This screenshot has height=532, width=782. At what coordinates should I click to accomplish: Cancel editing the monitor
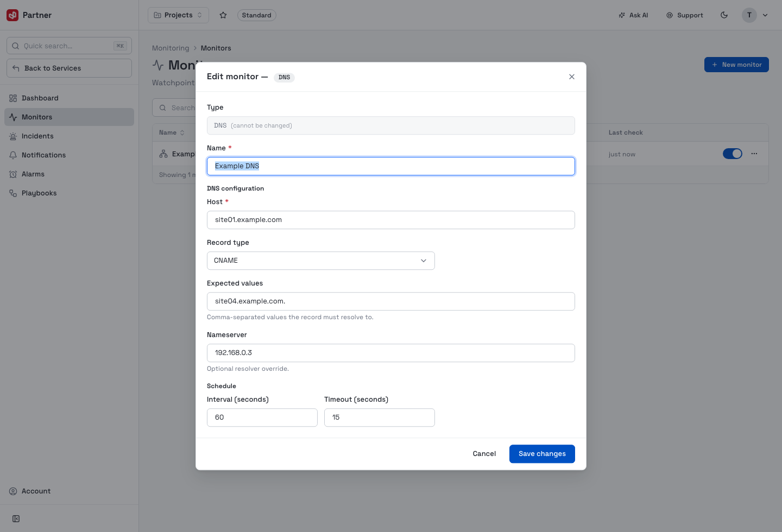click(484, 454)
